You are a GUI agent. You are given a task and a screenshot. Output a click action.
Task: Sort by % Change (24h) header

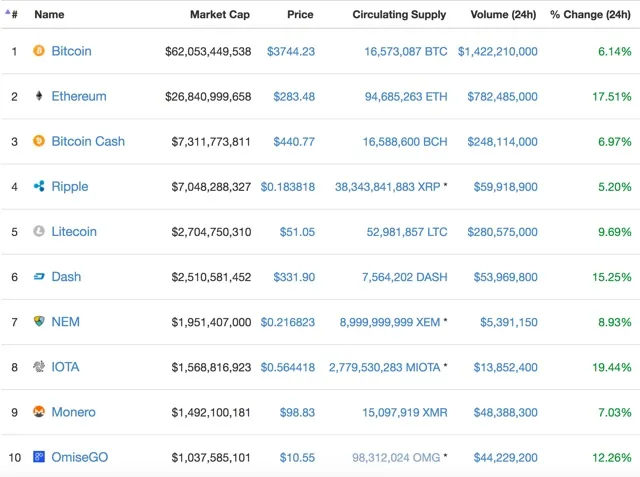click(590, 15)
